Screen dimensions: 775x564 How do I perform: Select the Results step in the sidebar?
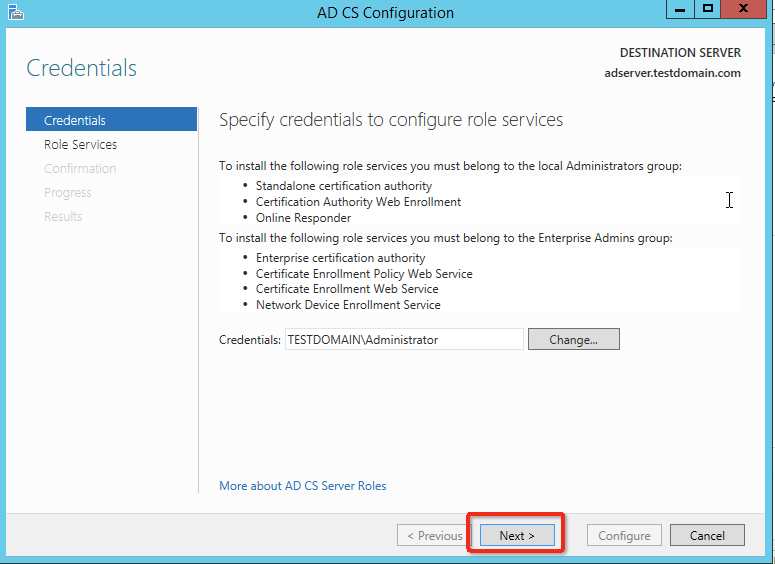coord(63,216)
